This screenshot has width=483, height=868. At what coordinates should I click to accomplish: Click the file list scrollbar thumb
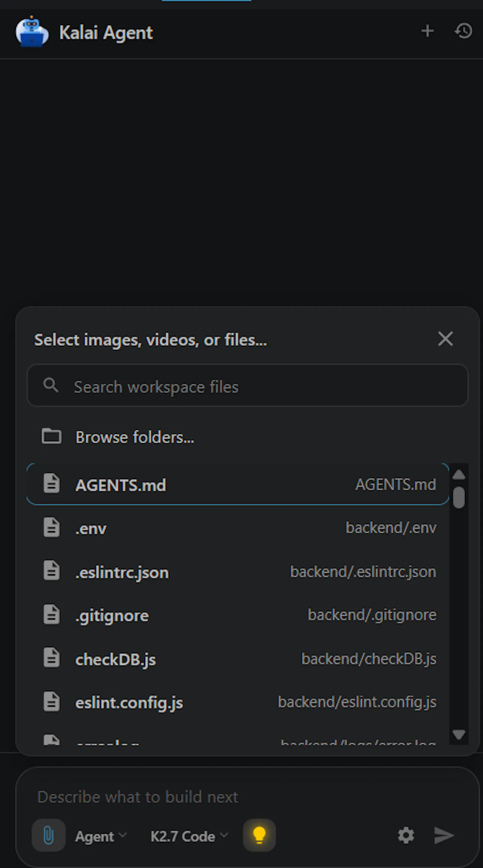coord(459,497)
